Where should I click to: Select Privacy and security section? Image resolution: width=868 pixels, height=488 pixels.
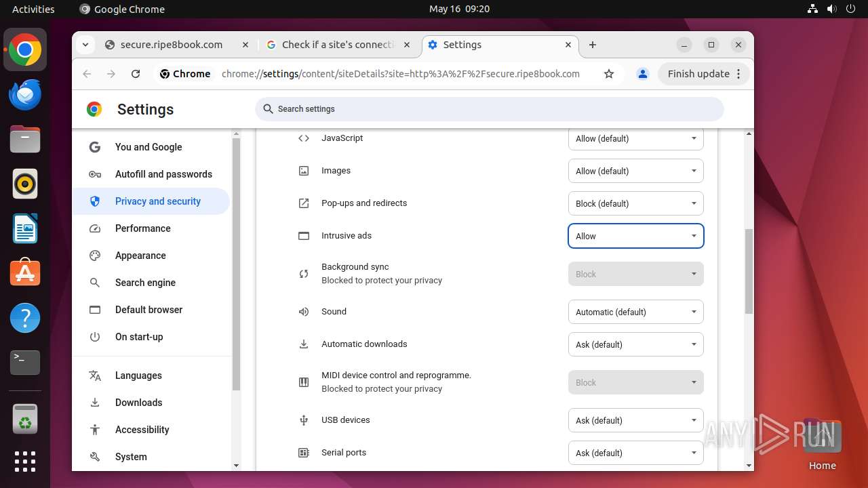coord(151,201)
